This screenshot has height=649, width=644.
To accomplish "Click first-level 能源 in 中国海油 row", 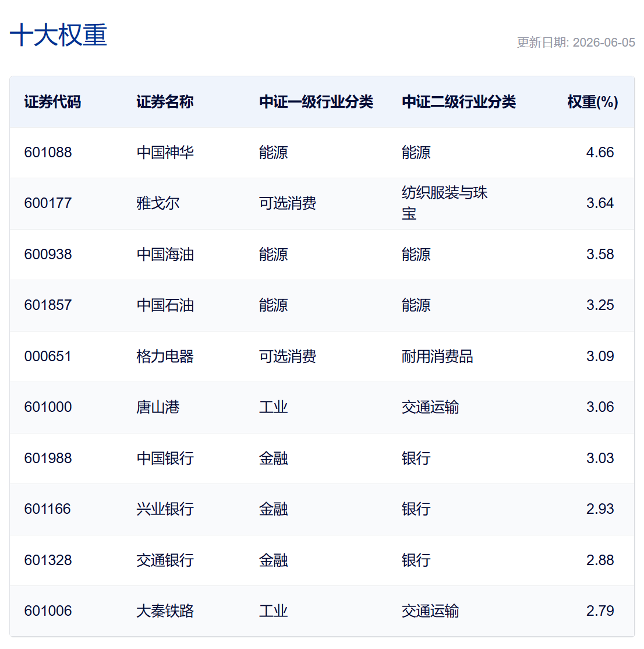I will pos(274,254).
